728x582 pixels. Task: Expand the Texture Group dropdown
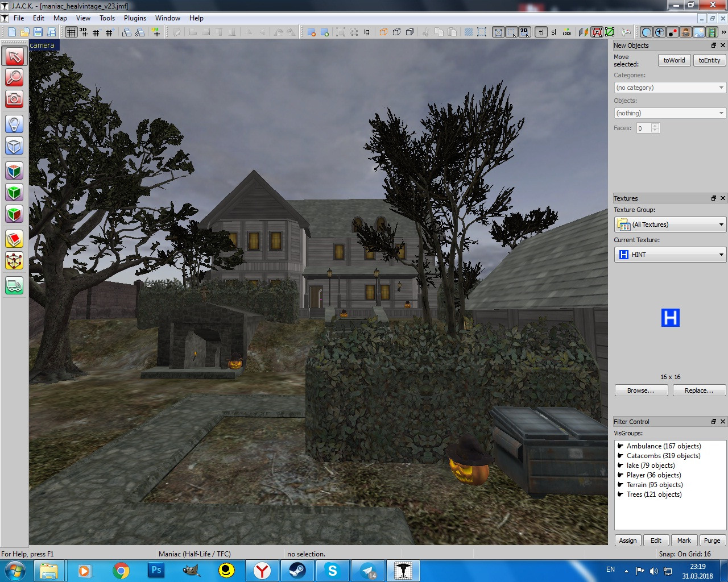click(670, 225)
